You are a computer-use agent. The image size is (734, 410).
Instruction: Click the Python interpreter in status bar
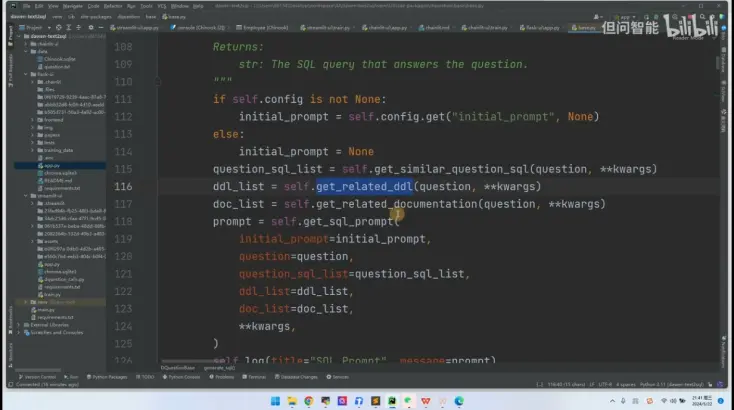coord(672,385)
